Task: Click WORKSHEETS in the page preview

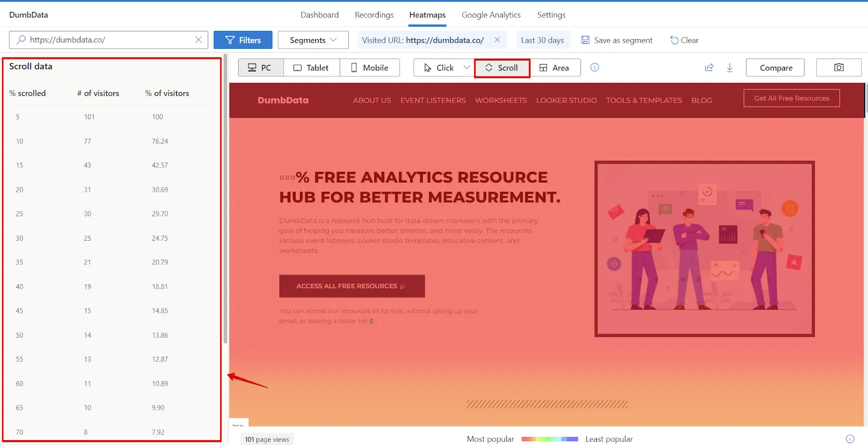Action: tap(501, 100)
